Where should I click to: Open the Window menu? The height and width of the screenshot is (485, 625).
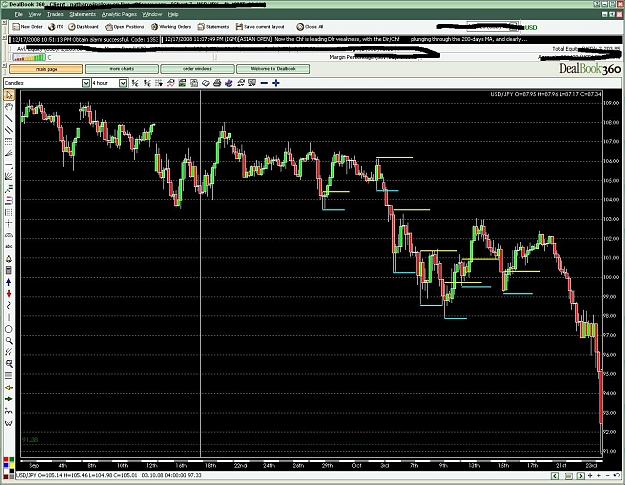[x=152, y=14]
